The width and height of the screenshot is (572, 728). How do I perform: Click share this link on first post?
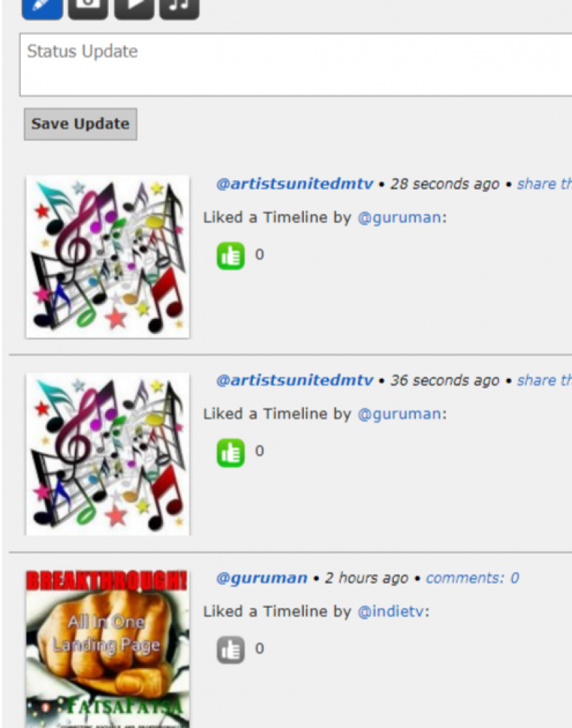point(545,185)
